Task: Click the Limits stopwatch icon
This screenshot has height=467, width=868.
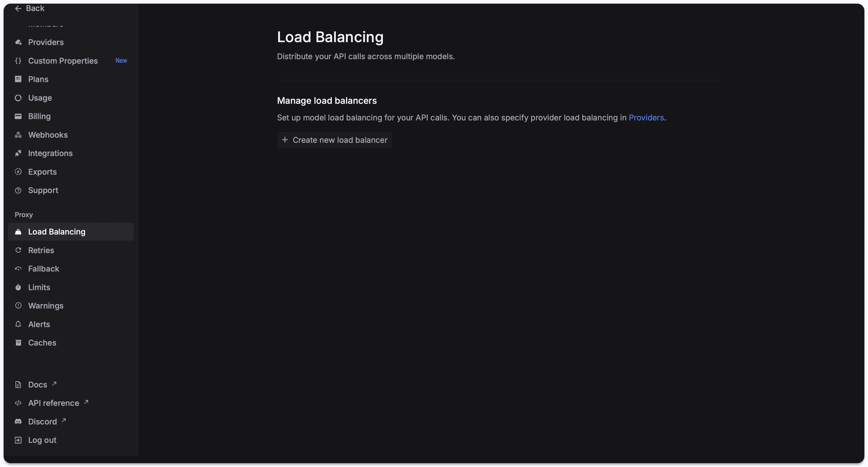Action: [18, 287]
